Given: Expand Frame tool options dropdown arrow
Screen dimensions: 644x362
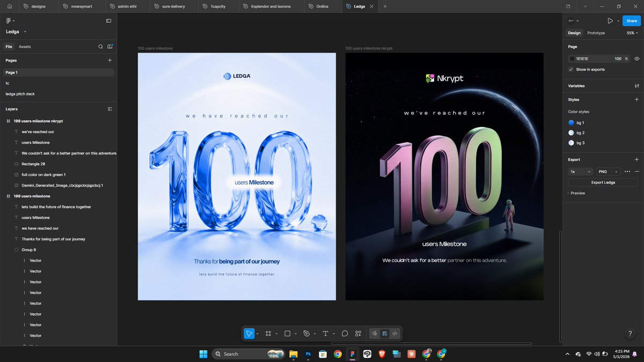Looking at the screenshot, I should [x=276, y=334].
